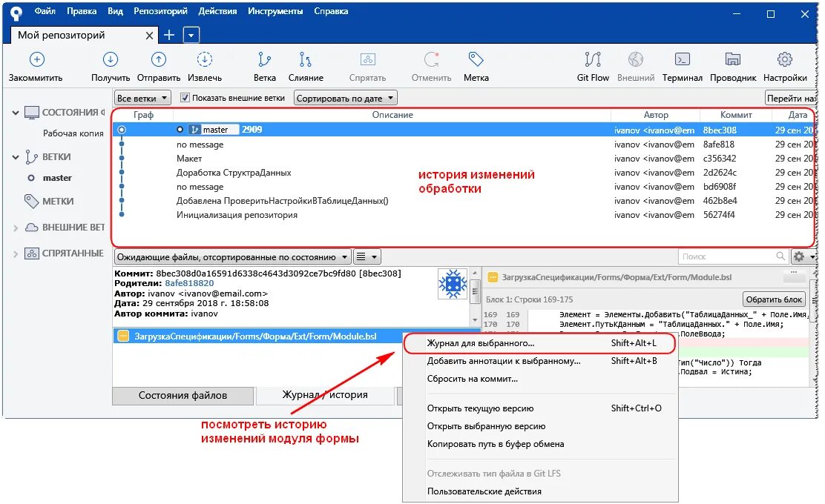Open the list view mode dropdown
Image resolution: width=825 pixels, height=504 pixels.
click(367, 257)
